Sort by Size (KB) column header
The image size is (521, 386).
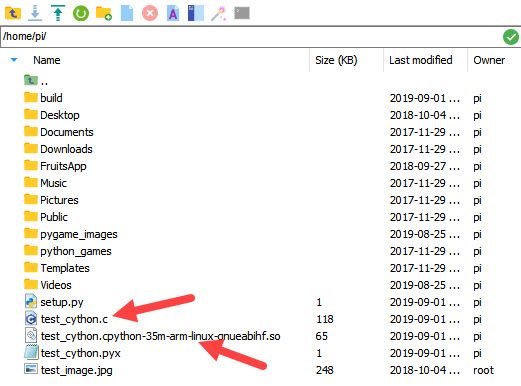click(x=336, y=60)
